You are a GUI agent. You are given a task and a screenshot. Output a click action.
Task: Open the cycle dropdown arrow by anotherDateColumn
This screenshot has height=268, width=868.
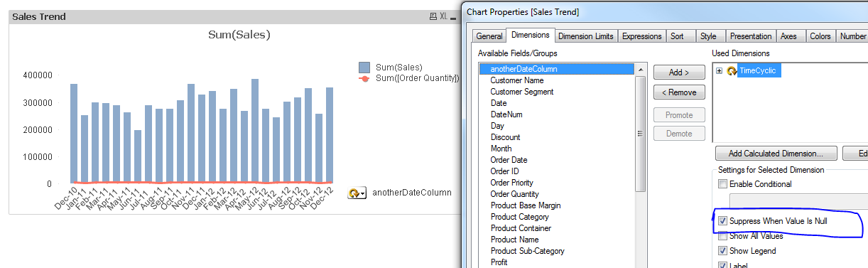click(363, 193)
